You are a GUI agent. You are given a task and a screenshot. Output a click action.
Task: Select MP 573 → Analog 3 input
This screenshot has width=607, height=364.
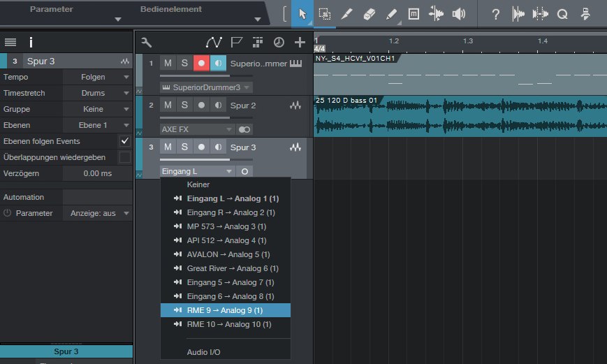[x=226, y=226]
